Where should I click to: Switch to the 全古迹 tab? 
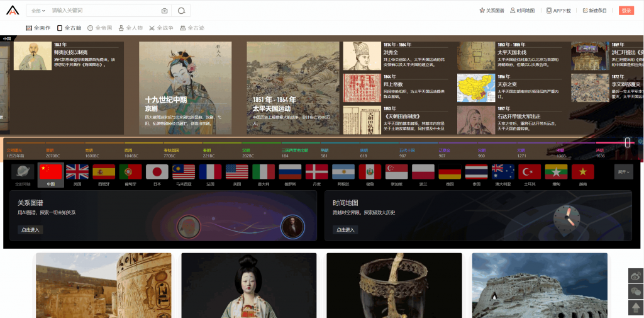pos(192,28)
